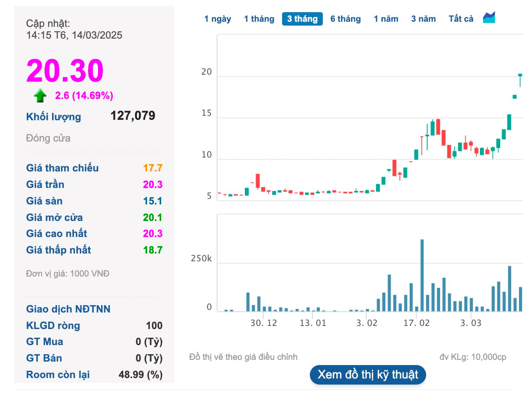Select the 1 năm time range
This screenshot has height=395, width=532.
pyautogui.click(x=386, y=19)
